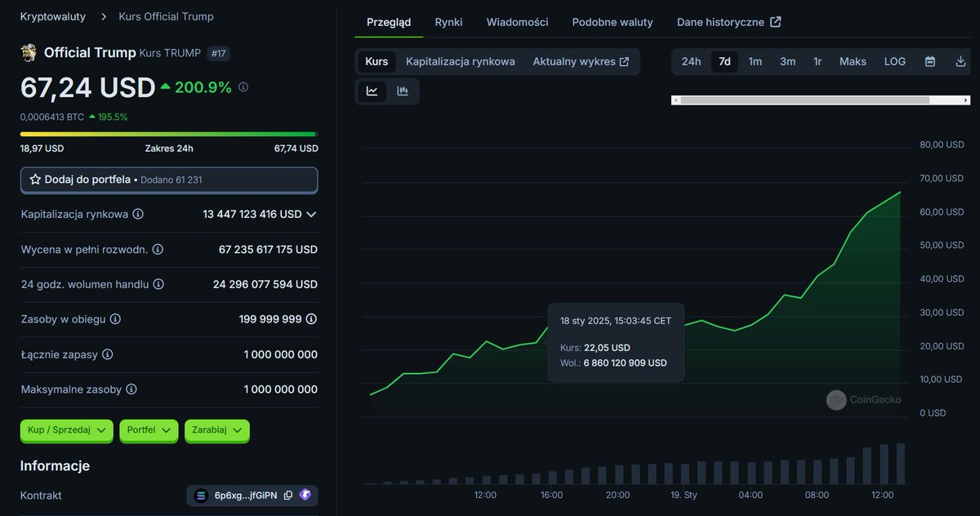980x516 pixels.
Task: Click Dodaj do portfela button
Action: click(x=169, y=180)
